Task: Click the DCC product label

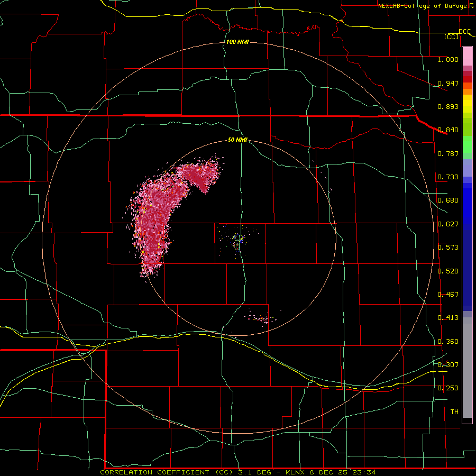Action: tap(464, 31)
